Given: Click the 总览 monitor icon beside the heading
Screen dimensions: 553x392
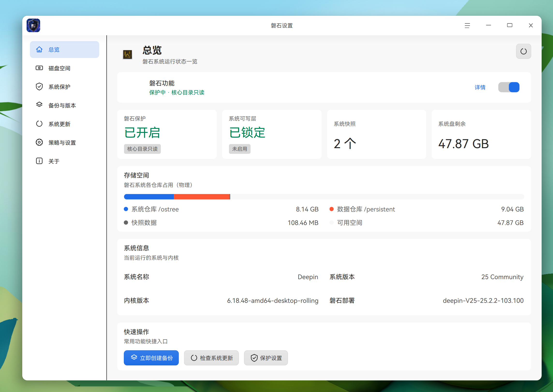Looking at the screenshot, I should pos(127,55).
